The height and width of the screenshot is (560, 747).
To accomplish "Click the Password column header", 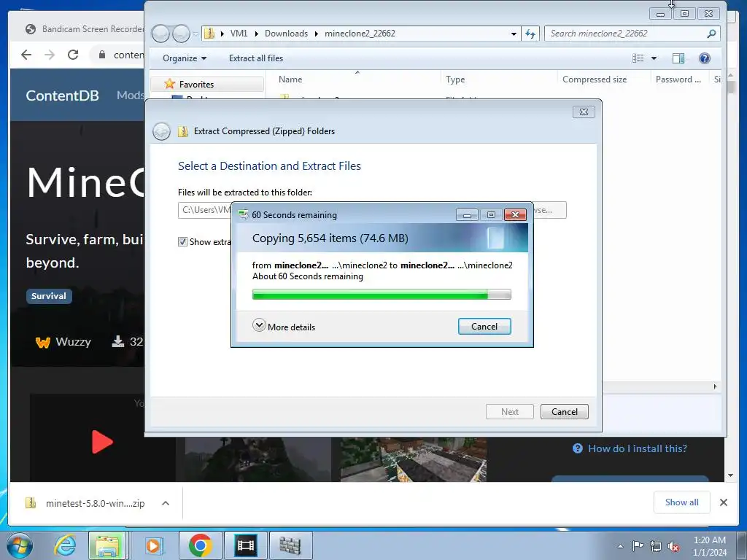I will tap(679, 79).
